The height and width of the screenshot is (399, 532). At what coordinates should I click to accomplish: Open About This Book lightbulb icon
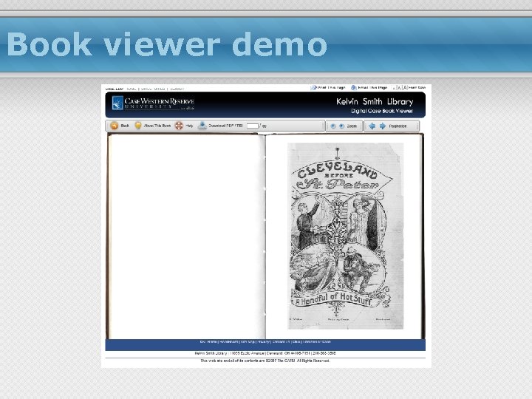point(138,126)
